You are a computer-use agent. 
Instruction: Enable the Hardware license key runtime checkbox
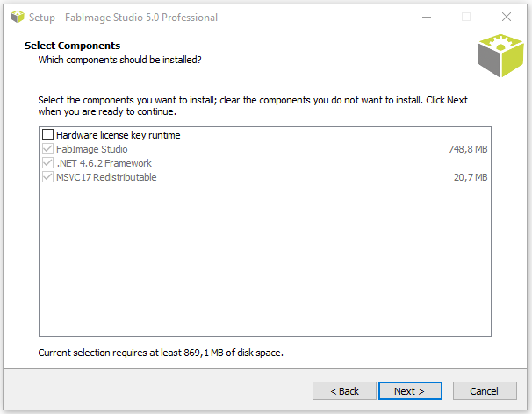click(47, 134)
